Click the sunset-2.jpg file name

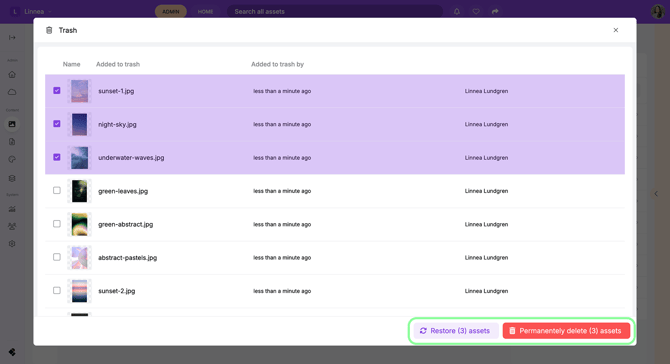[117, 291]
